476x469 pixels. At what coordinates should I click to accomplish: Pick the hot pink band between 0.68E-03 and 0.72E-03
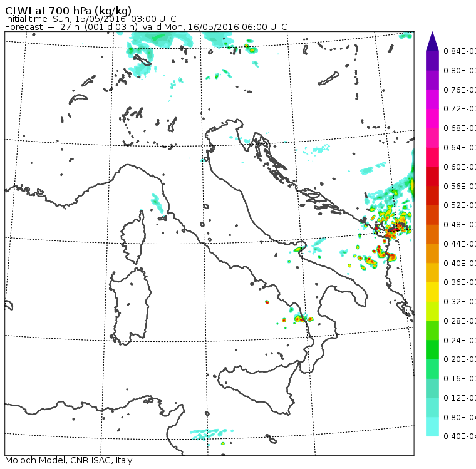[x=432, y=119]
